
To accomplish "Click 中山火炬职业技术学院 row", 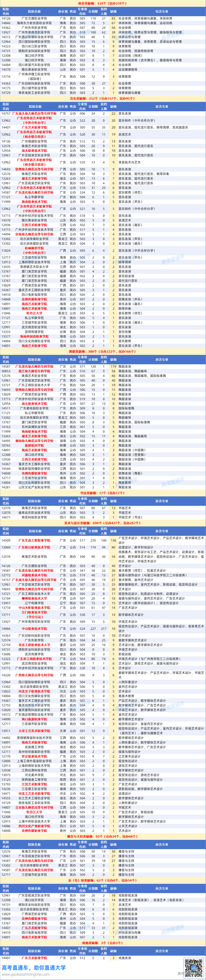I will coord(103,608).
